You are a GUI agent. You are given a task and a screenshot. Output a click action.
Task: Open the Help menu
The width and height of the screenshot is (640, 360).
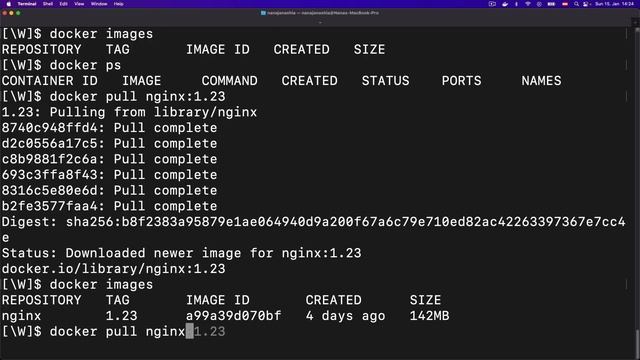point(118,4)
